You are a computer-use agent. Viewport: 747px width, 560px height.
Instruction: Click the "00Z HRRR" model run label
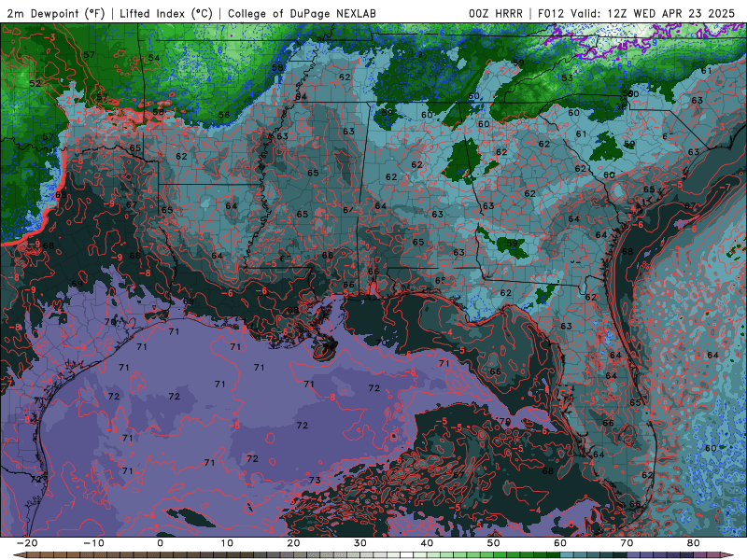pyautogui.click(x=496, y=14)
